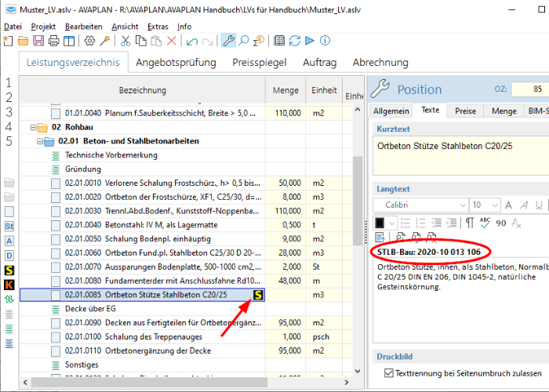This screenshot has height=392, width=549.
Task: Toggle Texttrennung bei Seitenumbruch zulassen checkbox
Action: coord(389,373)
